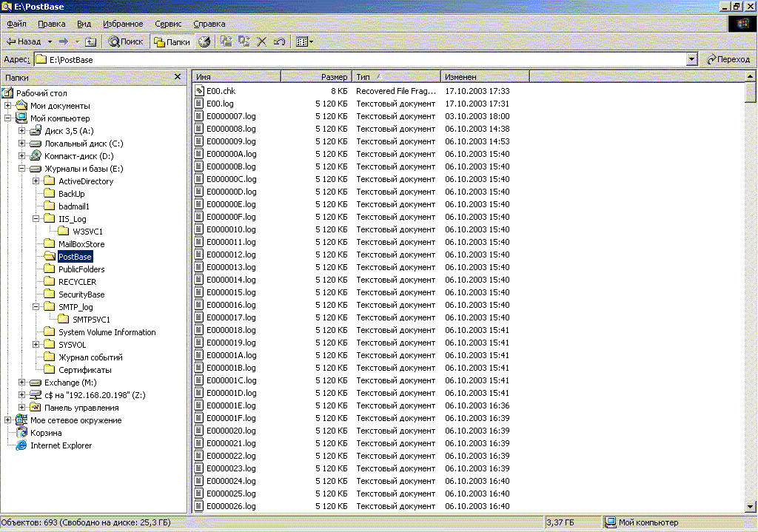Open the Файл menu
The image size is (758, 532).
tap(16, 24)
